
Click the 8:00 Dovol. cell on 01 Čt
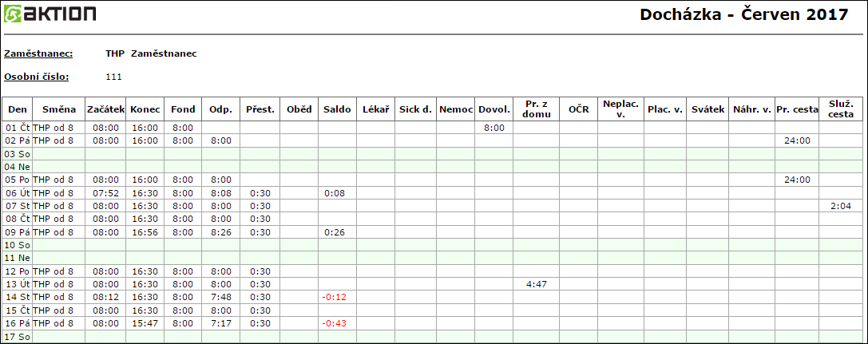point(493,127)
